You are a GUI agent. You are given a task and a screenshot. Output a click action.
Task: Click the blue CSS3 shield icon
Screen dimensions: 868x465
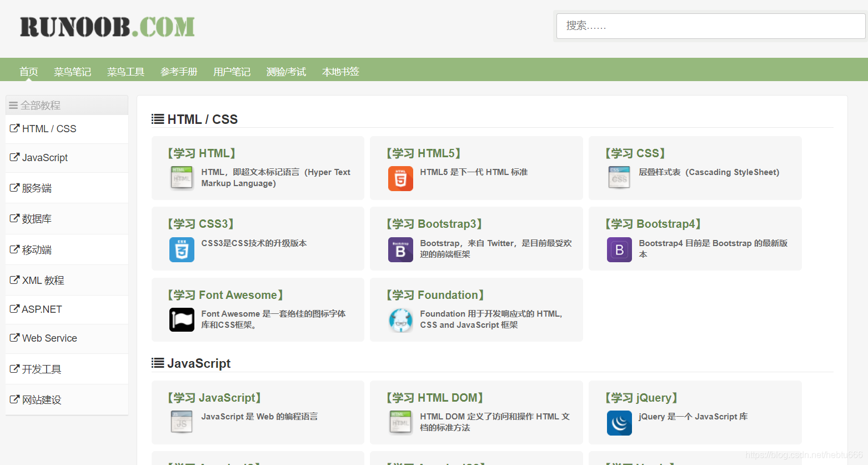pos(182,249)
